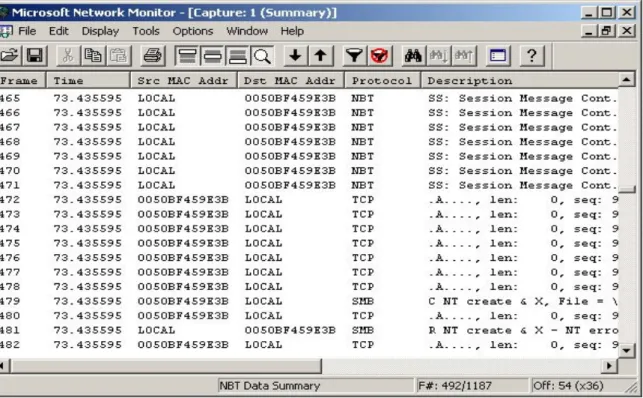The height and width of the screenshot is (398, 643).
Task: Click NBT Data Summary status text
Action: point(269,386)
